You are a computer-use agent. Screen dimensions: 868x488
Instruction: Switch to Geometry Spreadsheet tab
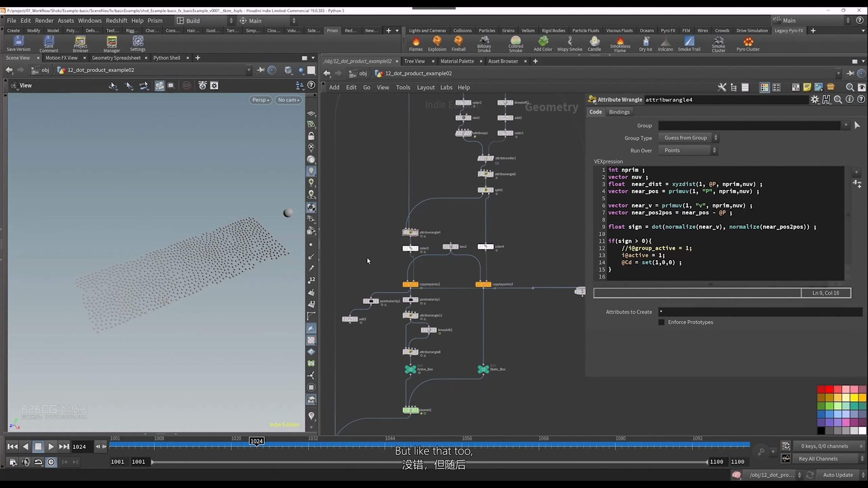click(116, 58)
